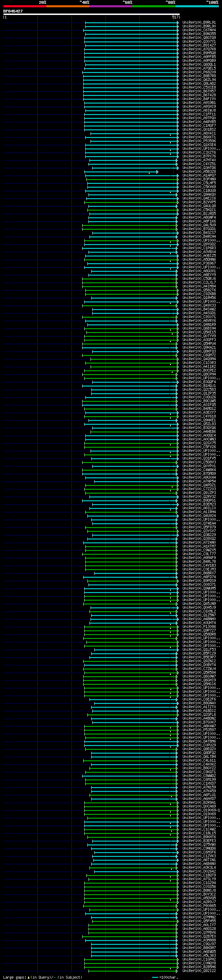Select the UniRef100_O19069-1 label
The width and height of the screenshot is (222, 980).
[201, 810]
